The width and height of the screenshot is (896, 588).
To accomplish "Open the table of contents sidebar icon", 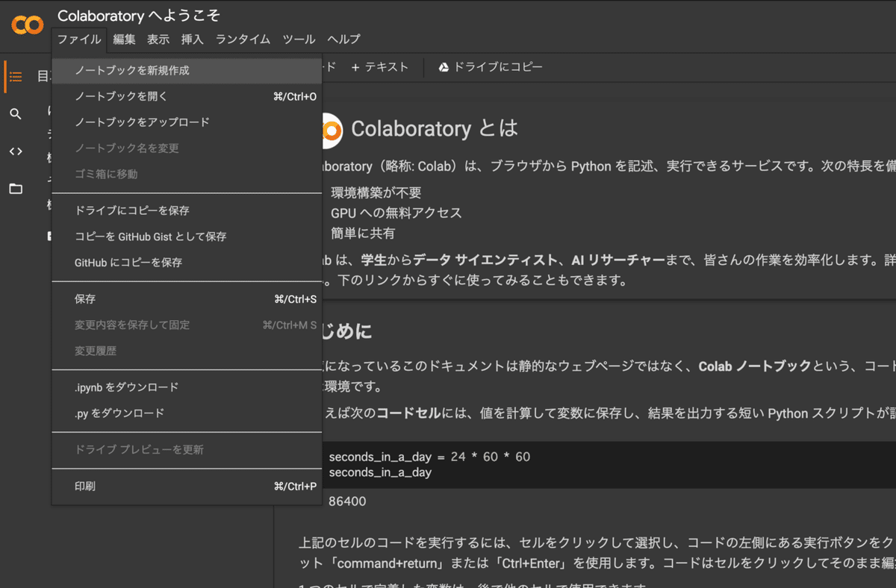I will 16,77.
